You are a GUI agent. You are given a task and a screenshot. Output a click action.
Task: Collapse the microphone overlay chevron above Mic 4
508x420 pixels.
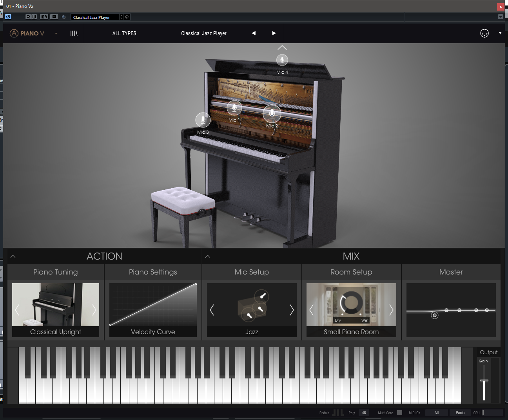tap(282, 48)
